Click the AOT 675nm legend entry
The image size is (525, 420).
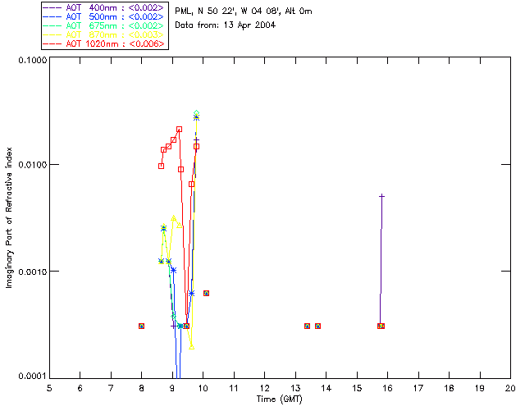click(104, 25)
